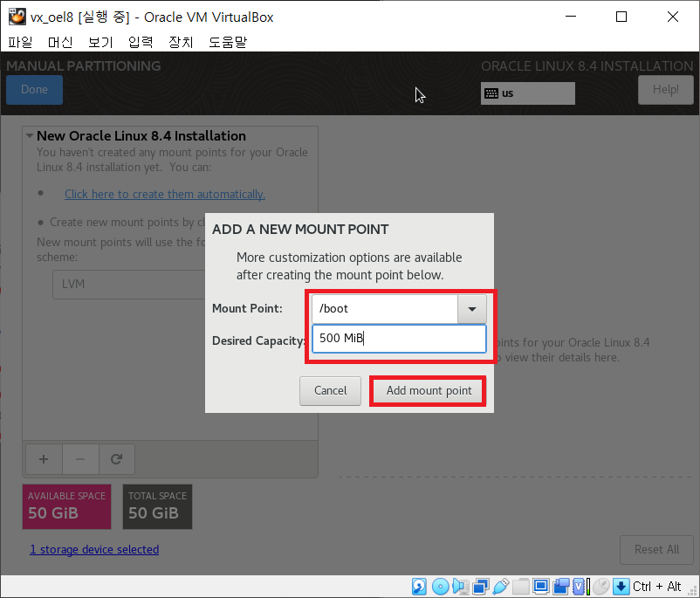Click the mouse integration icon in status bar
This screenshot has height=598, width=700.
tap(601, 587)
